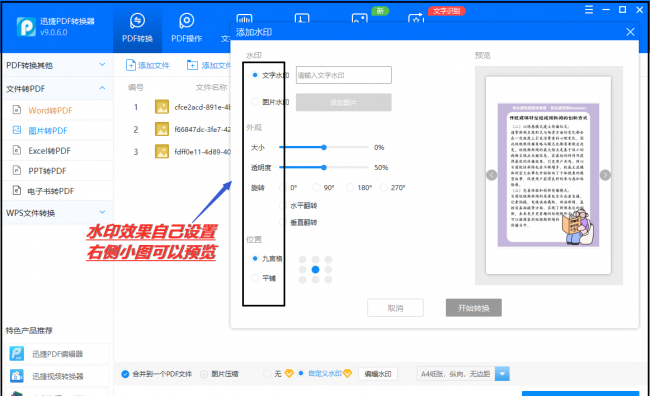Show next preview page arrow

click(x=605, y=175)
